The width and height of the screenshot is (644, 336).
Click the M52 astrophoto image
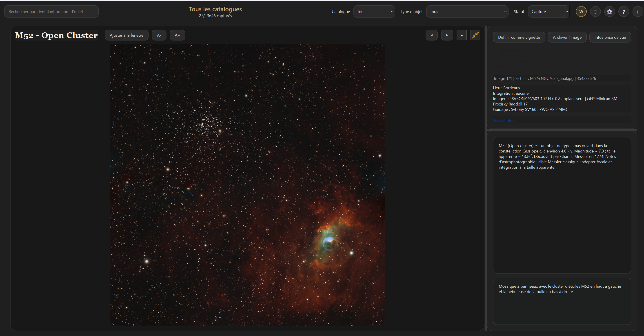pyautogui.click(x=247, y=185)
